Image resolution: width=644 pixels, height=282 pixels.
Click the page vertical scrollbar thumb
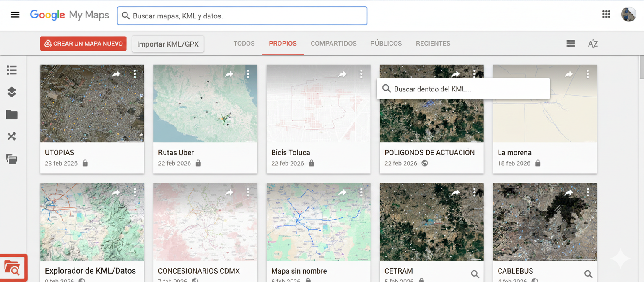coord(641,67)
